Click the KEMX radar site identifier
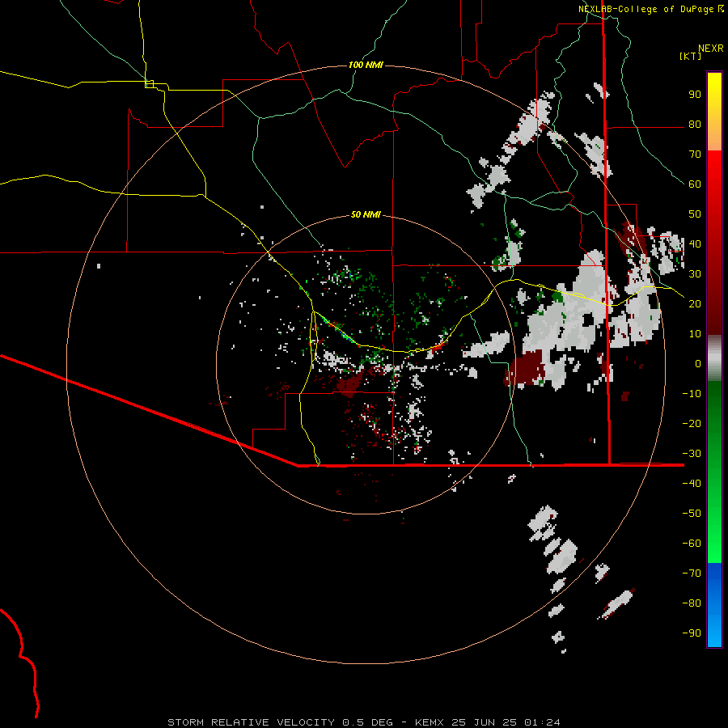 coord(430,722)
